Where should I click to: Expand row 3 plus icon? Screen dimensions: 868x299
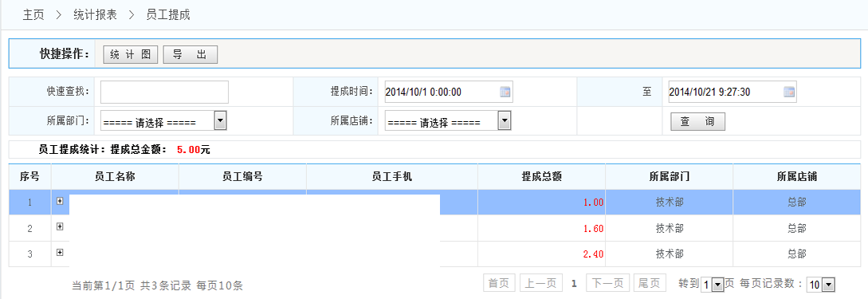60,253
